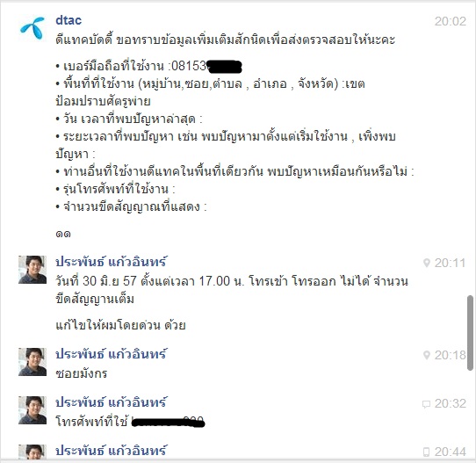Click the location pin icon beside 20:11

coord(427,263)
